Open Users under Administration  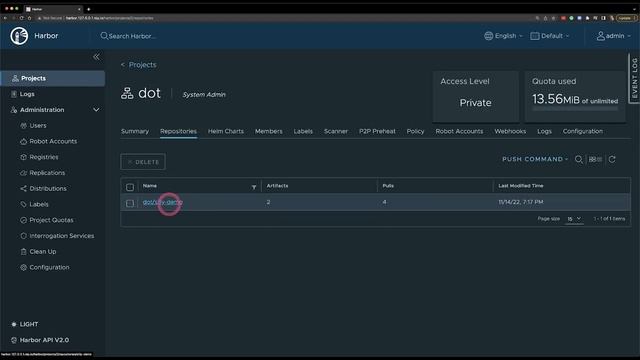pyautogui.click(x=38, y=125)
